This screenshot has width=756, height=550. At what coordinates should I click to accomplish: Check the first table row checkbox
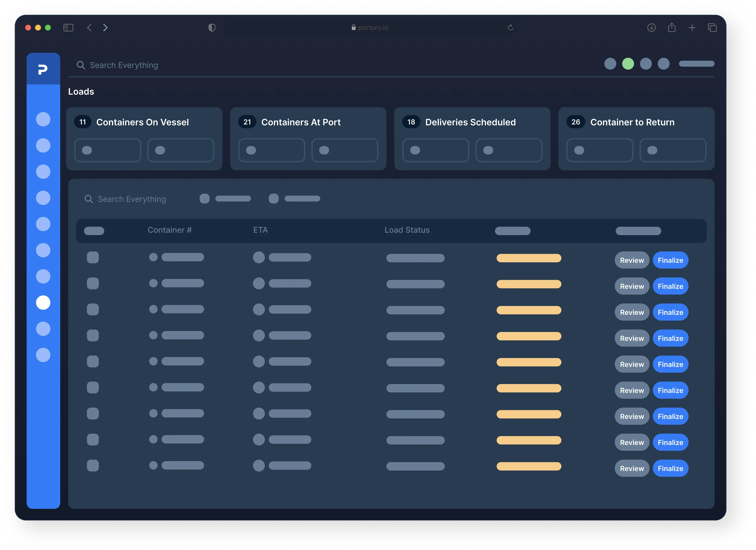93,257
